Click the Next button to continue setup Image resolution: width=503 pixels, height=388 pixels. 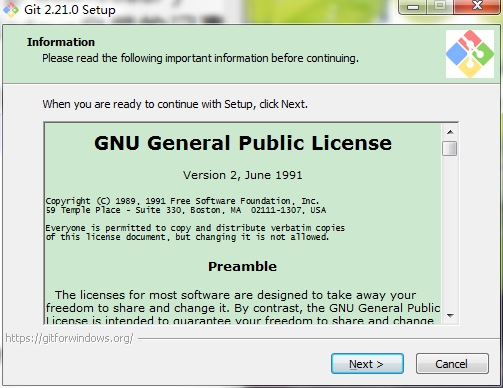coord(367,364)
